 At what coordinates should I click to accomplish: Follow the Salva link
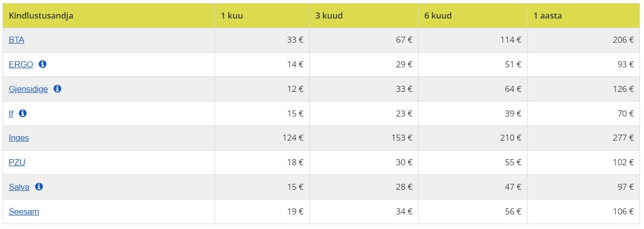coord(19,187)
